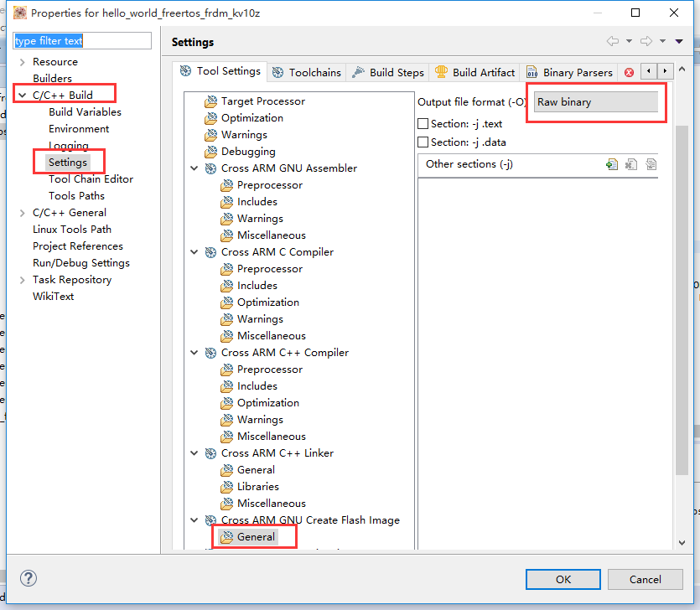Collapse the Cross ARM C Compiler node

(x=194, y=252)
